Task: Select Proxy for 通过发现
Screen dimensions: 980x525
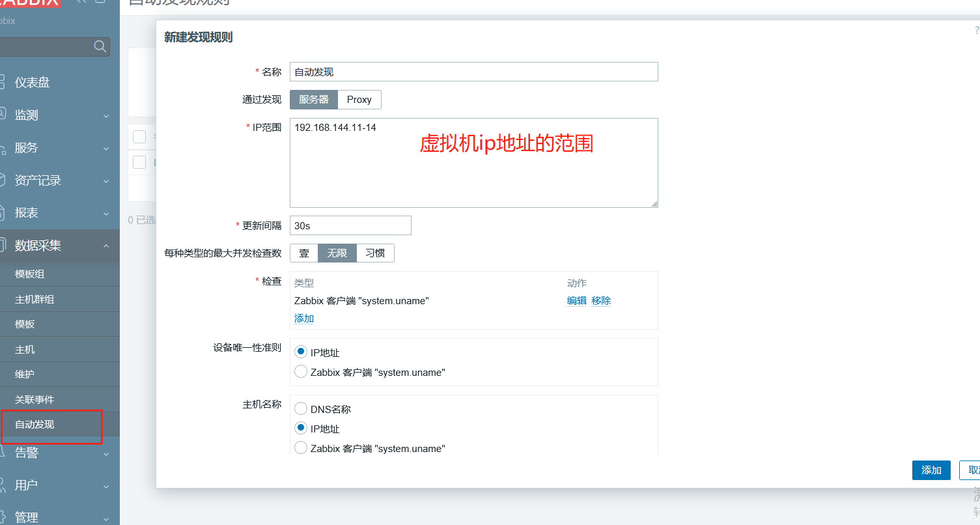Action: click(x=359, y=100)
